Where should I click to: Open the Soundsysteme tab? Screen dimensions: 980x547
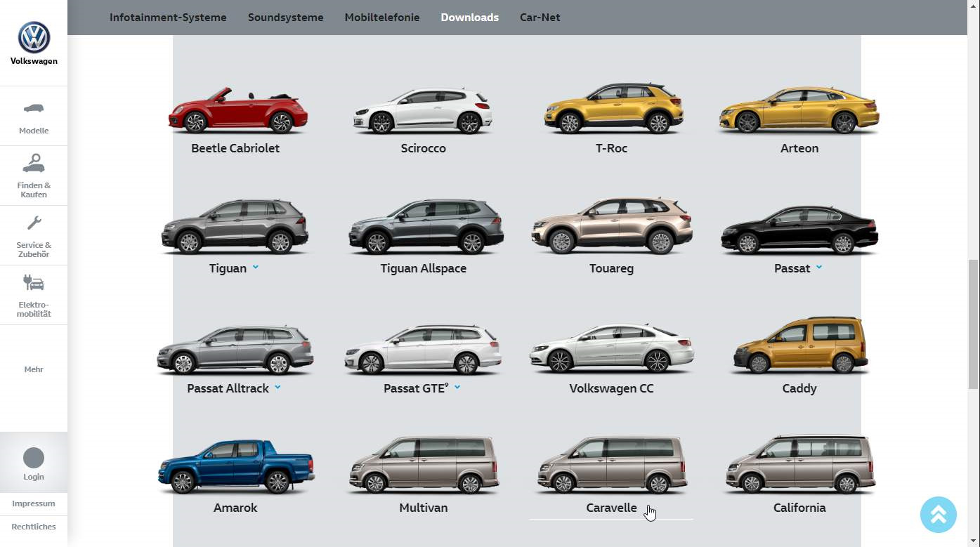click(x=286, y=18)
